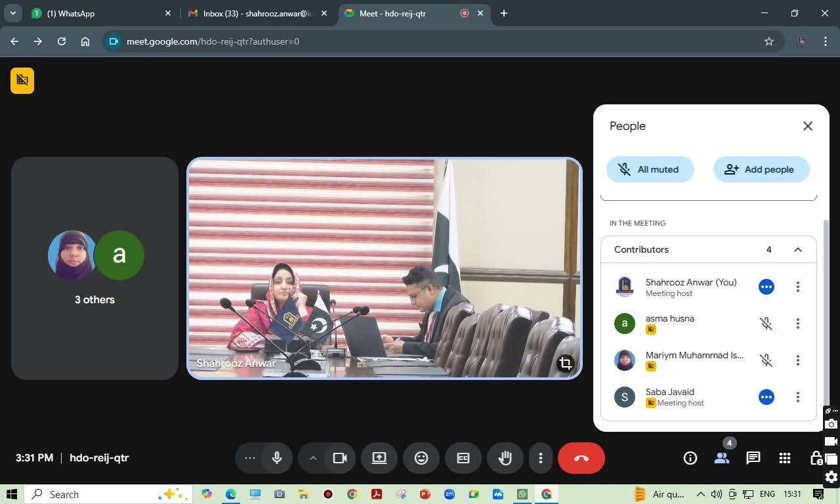This screenshot has height=504, width=840.
Task: Click the red Leave call button
Action: coord(581,458)
